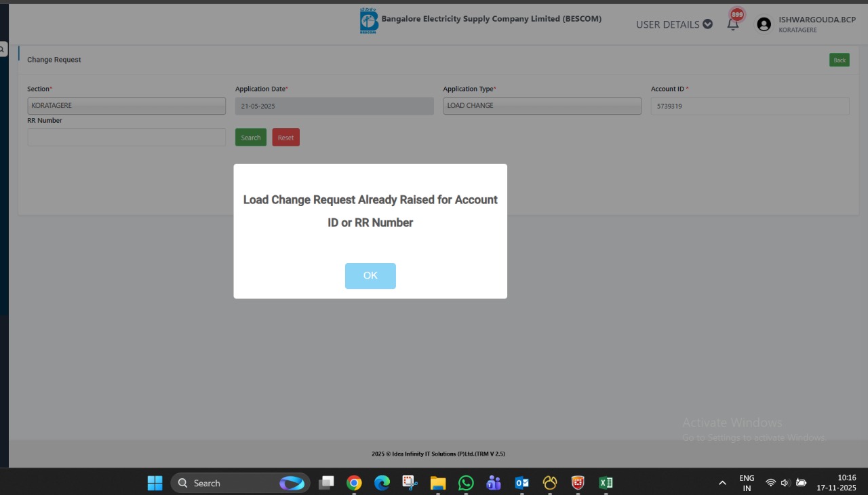Click the user profile avatar icon
Image resolution: width=868 pixels, height=495 pixels.
[x=764, y=24]
